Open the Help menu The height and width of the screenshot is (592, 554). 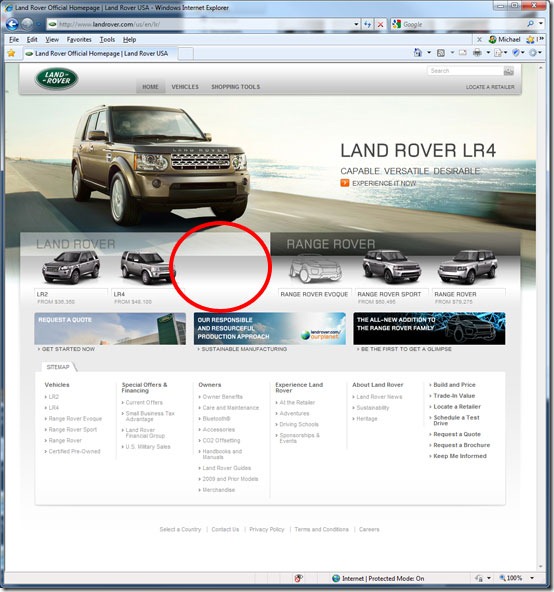pyautogui.click(x=129, y=40)
